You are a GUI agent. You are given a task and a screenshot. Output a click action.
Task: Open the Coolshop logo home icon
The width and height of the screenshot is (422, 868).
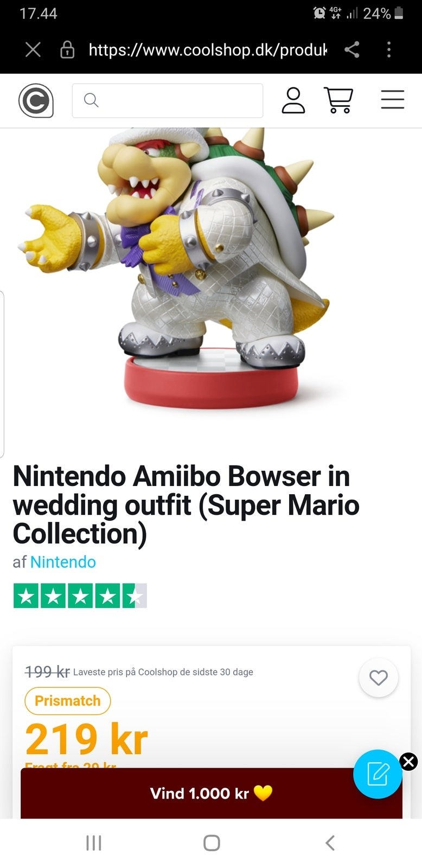36,101
